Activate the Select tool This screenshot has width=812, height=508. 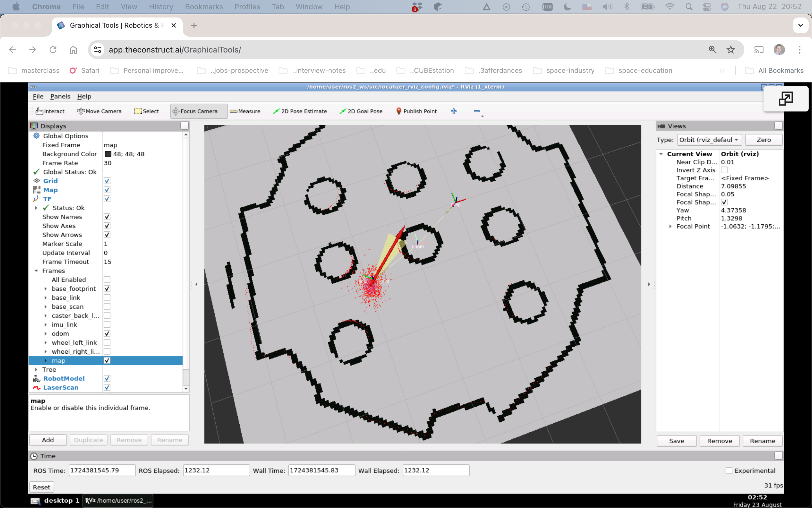coord(147,111)
